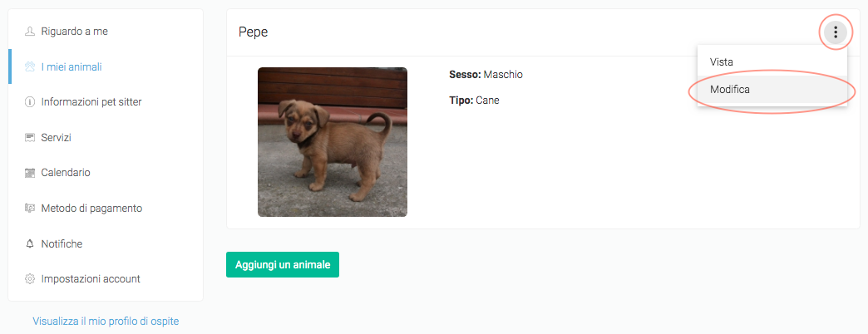Open the Calendario section label
This screenshot has height=334, width=868.
(66, 173)
